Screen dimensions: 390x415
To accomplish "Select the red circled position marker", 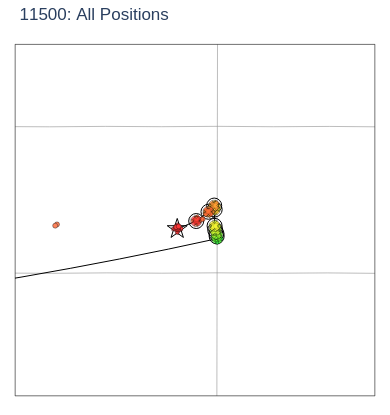I will 196,221.
